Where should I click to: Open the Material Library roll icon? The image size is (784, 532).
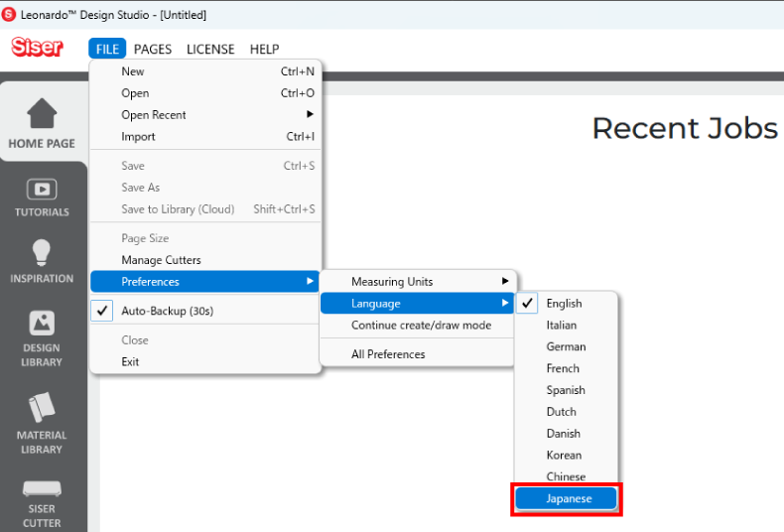click(42, 407)
